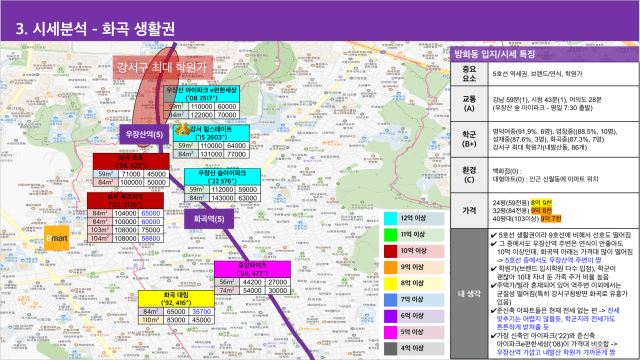Select the 54000 cell in 중앙하이츠
Image resolution: width=640 pixels, height=360 pixels.
252,291
